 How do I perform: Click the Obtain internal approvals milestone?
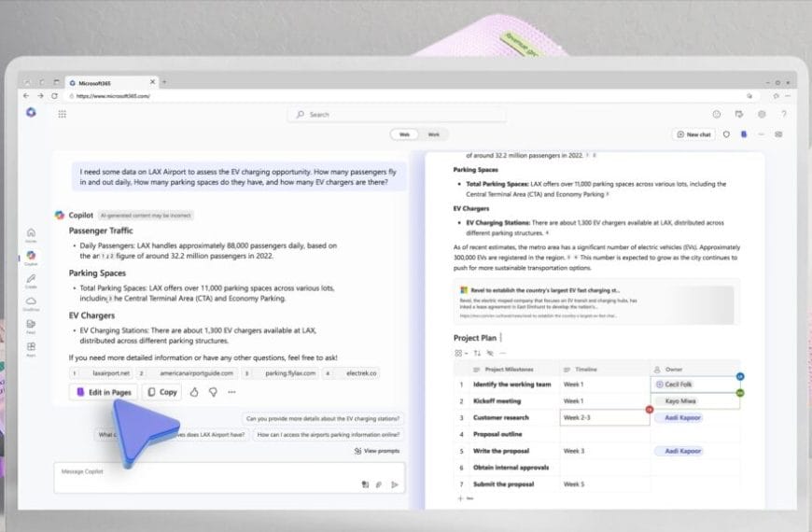click(x=511, y=468)
